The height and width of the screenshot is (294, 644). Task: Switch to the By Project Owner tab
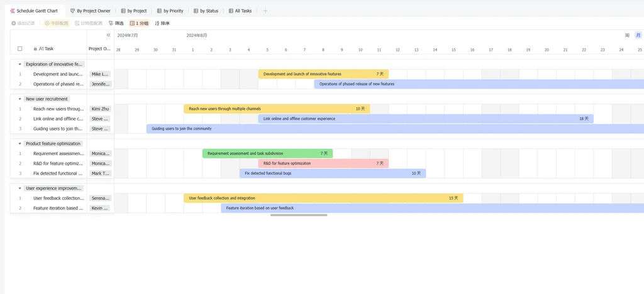[x=91, y=11]
